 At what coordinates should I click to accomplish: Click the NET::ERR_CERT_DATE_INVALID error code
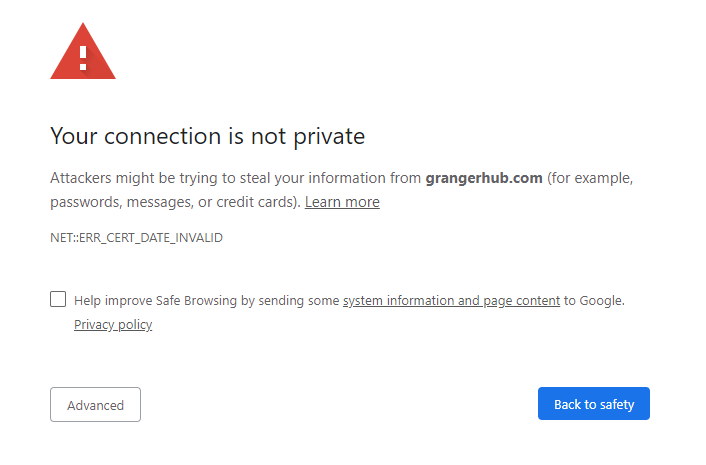[136, 238]
